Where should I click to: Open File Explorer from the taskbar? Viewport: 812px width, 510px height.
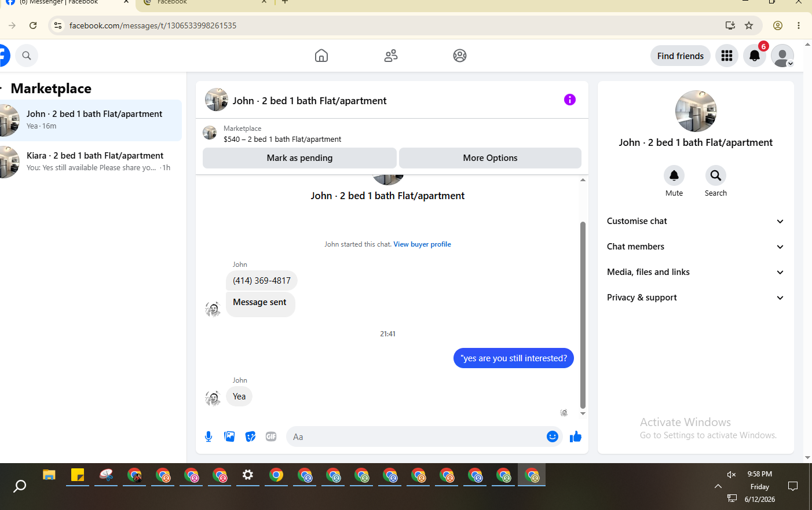click(x=49, y=476)
